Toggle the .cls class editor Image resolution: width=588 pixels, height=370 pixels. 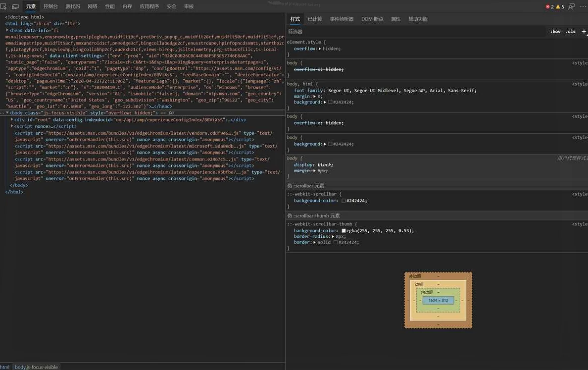click(571, 32)
